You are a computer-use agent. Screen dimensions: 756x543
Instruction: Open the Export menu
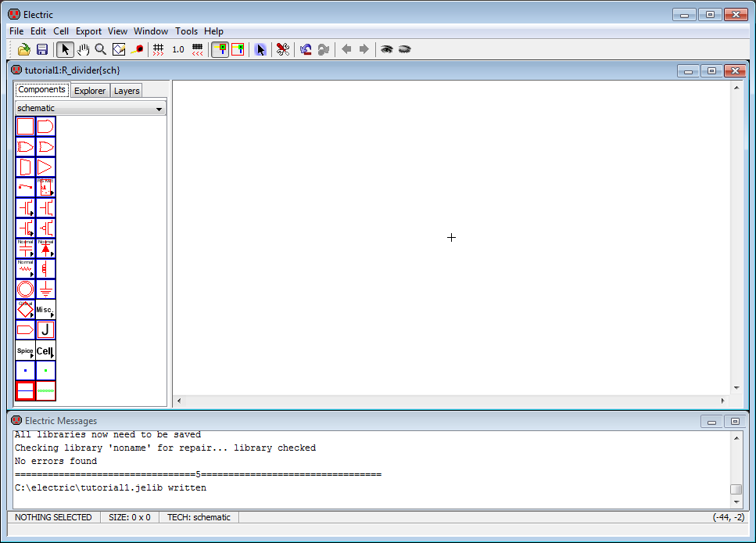point(88,31)
